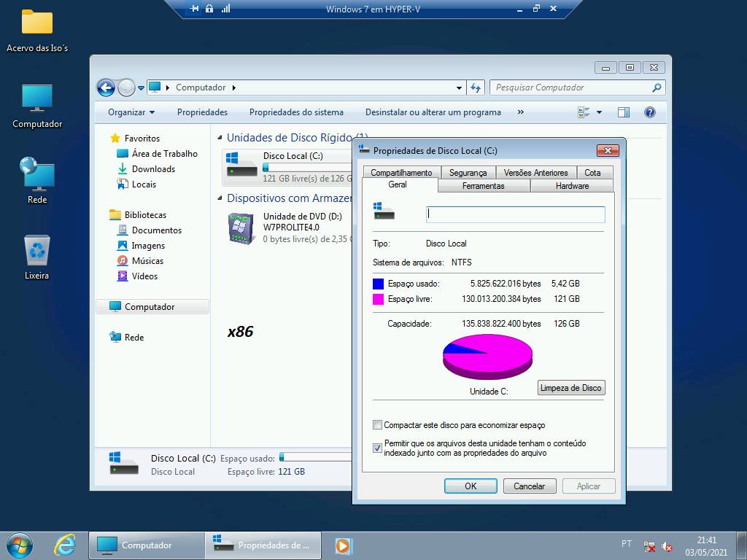Click the drive label input field
This screenshot has width=747, height=560.
(x=516, y=214)
